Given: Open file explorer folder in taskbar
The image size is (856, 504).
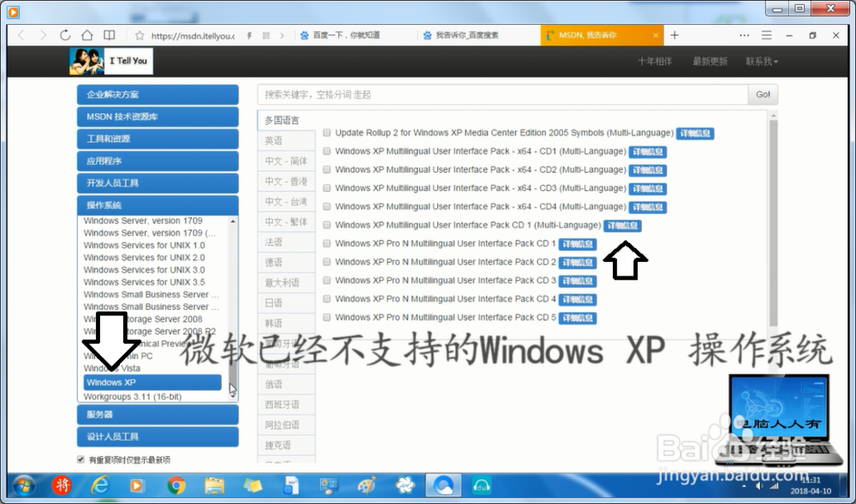Looking at the screenshot, I should [x=214, y=485].
